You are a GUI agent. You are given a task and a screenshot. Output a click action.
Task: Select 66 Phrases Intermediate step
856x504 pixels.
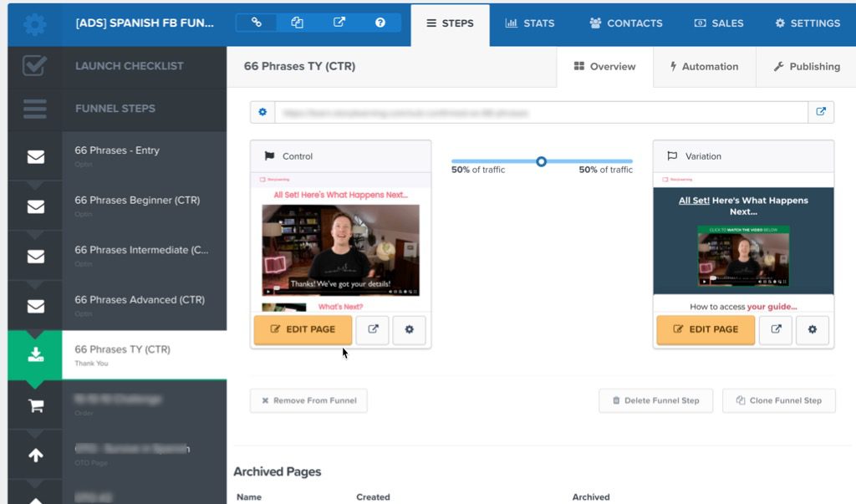pyautogui.click(x=144, y=256)
